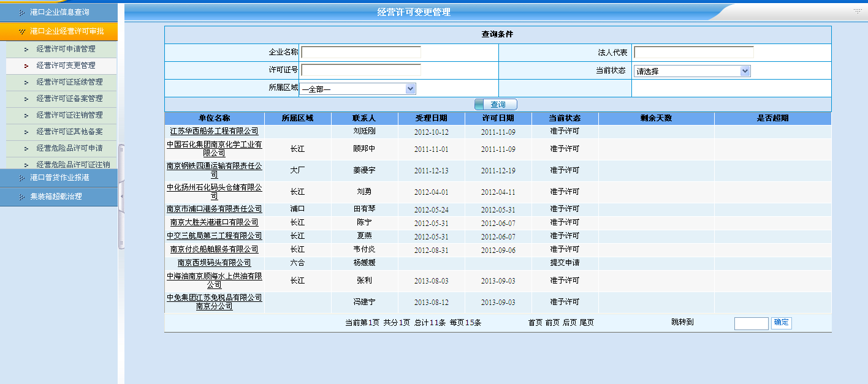Screen dimensions: 868x384
Task: Select 经营许可证延续管理 menu item
Action: [69, 82]
